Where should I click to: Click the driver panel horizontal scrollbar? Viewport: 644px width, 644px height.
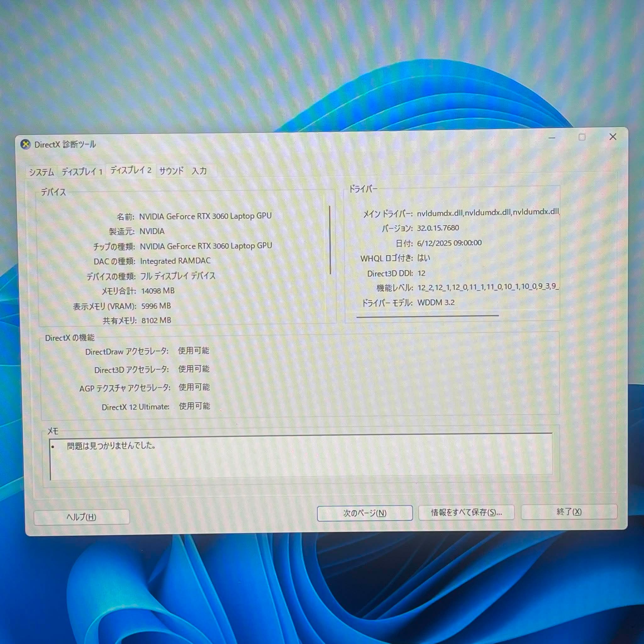point(427,316)
